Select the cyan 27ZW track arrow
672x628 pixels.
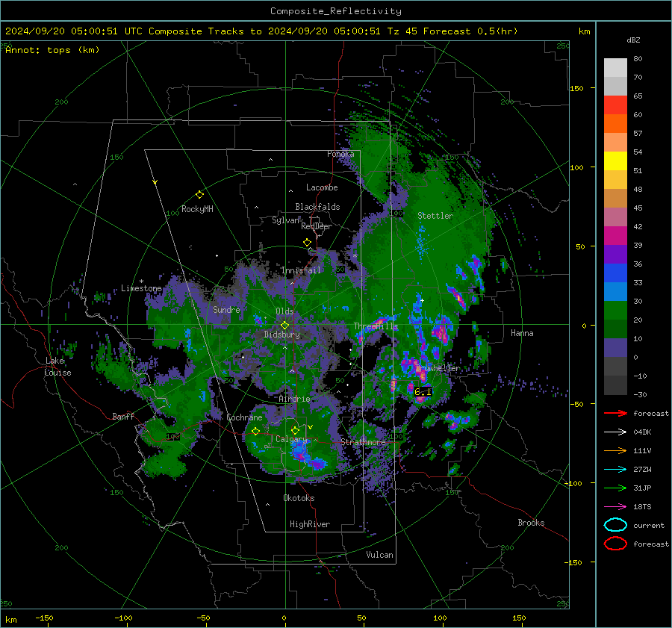[615, 470]
